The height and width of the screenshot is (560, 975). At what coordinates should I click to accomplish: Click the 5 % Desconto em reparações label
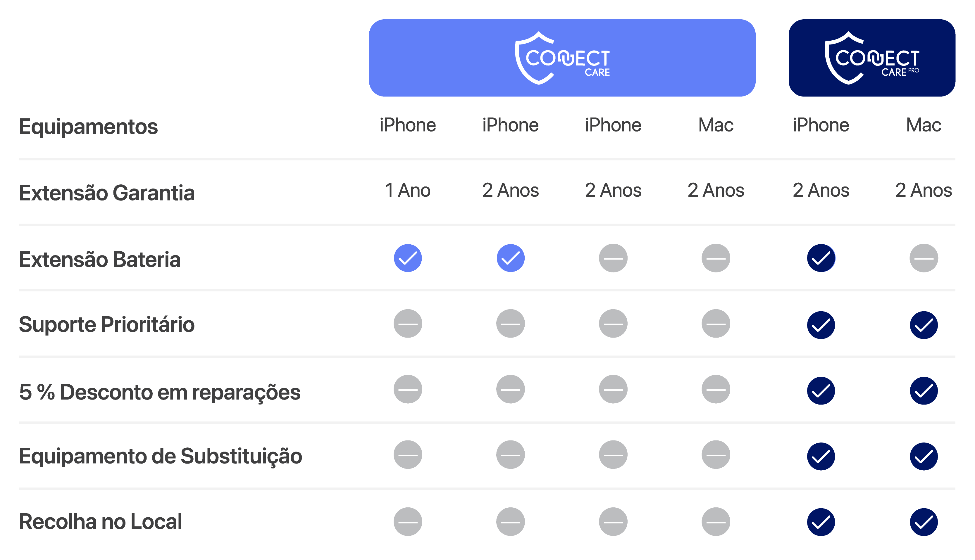[160, 392]
